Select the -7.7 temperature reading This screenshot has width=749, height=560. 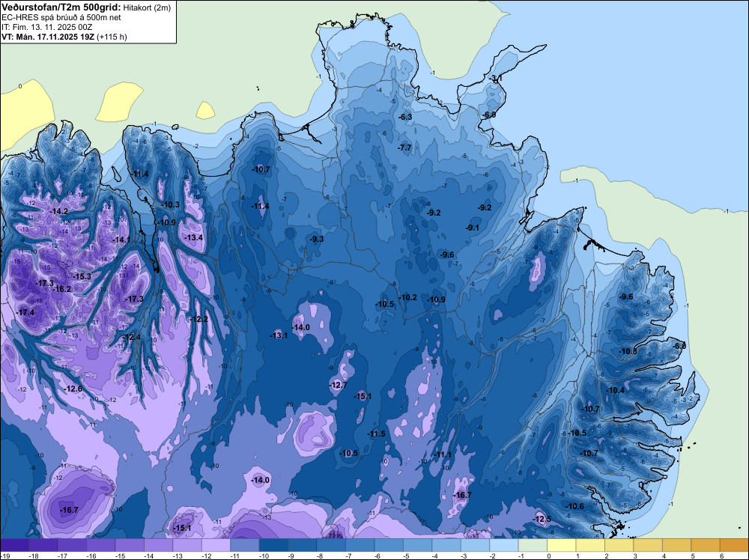click(404, 147)
